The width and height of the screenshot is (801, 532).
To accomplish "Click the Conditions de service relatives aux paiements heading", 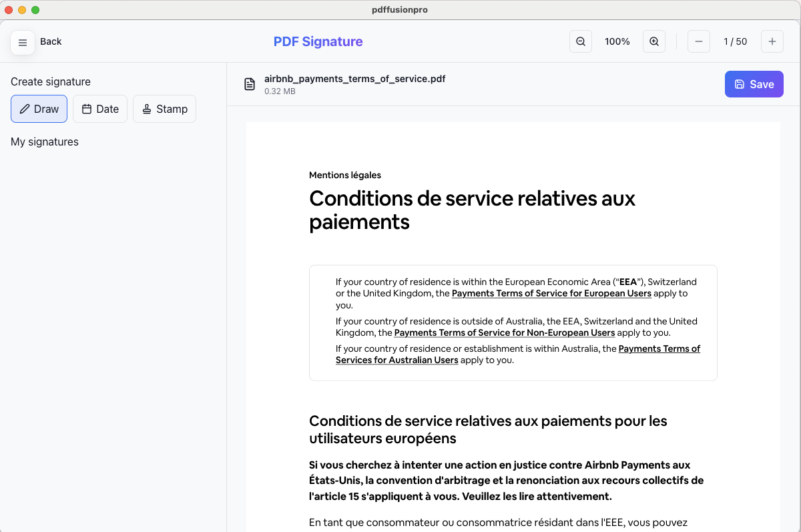I will pyautogui.click(x=472, y=210).
